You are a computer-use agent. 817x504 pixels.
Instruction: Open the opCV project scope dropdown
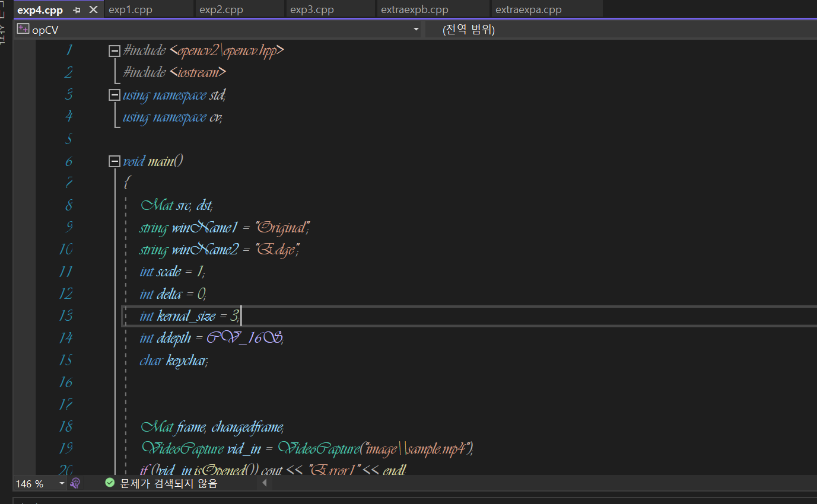click(416, 30)
